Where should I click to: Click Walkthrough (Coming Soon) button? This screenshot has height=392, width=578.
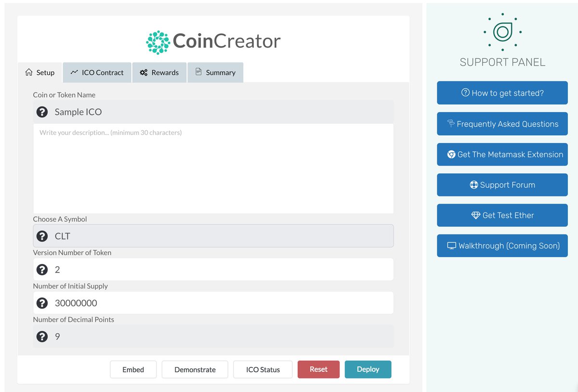coord(502,246)
